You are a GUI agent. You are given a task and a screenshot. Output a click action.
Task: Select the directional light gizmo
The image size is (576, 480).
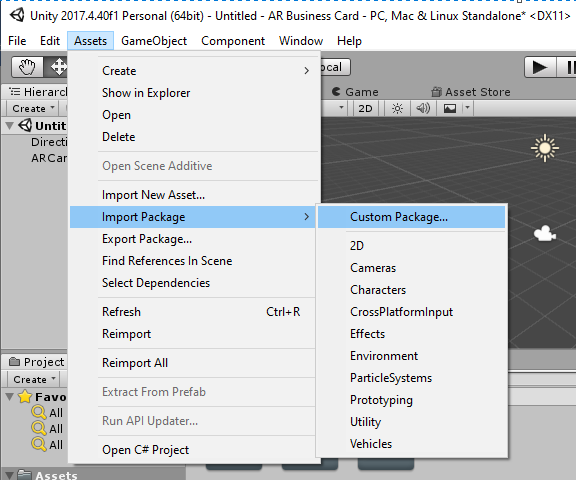click(545, 148)
